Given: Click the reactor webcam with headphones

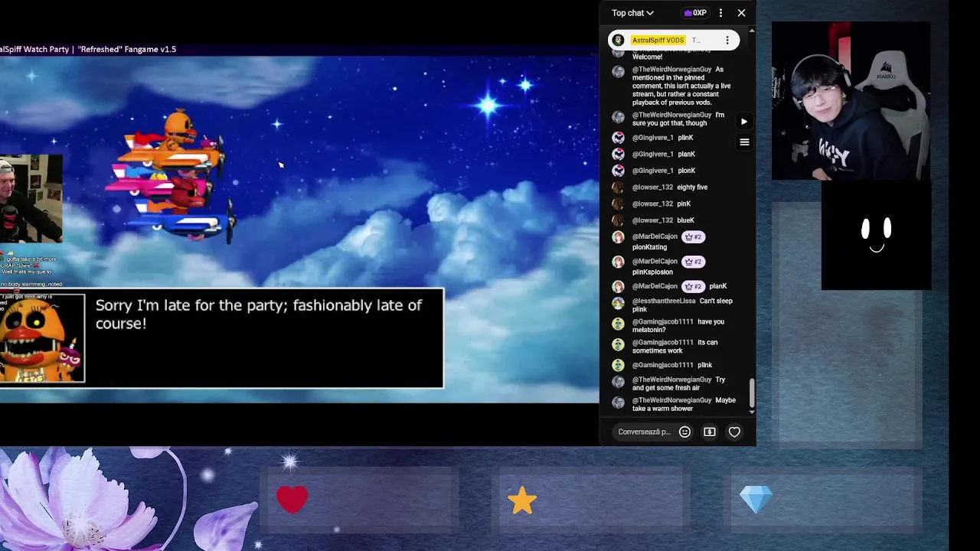Looking at the screenshot, I should 851,101.
